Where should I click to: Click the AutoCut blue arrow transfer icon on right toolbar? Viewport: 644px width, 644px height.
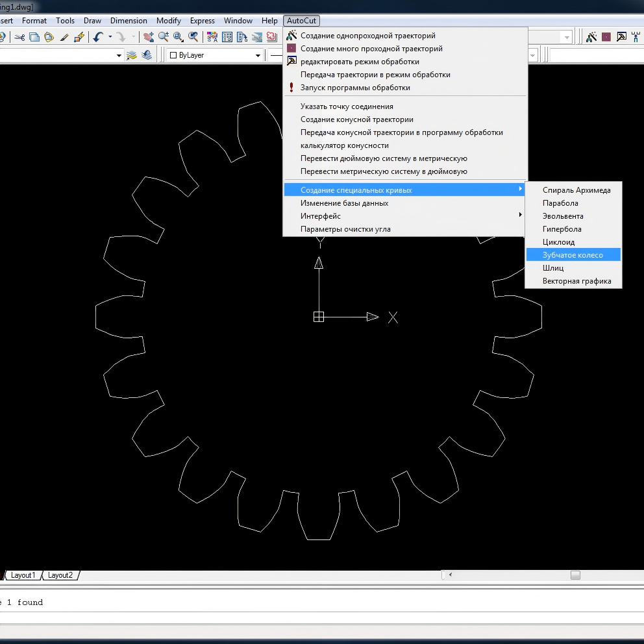point(636,38)
